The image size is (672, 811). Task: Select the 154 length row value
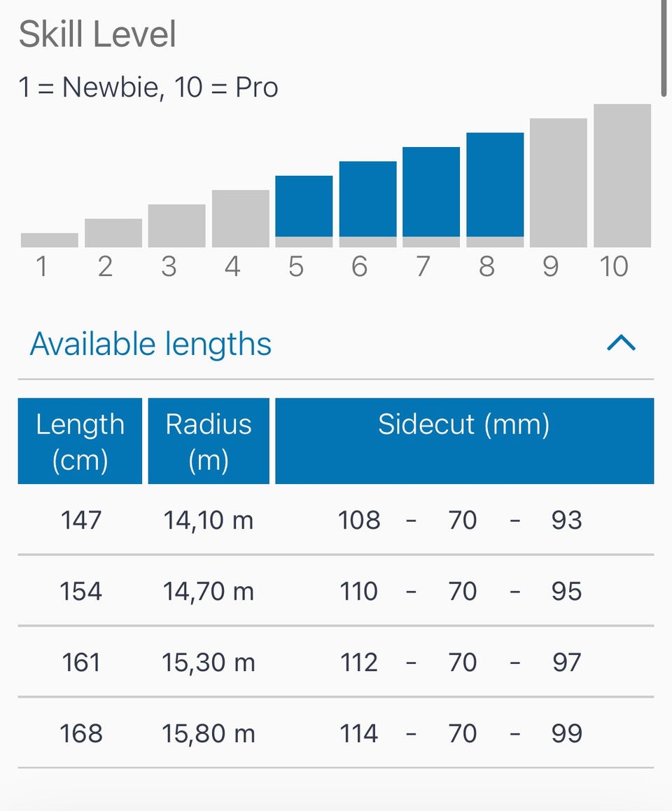coord(80,592)
